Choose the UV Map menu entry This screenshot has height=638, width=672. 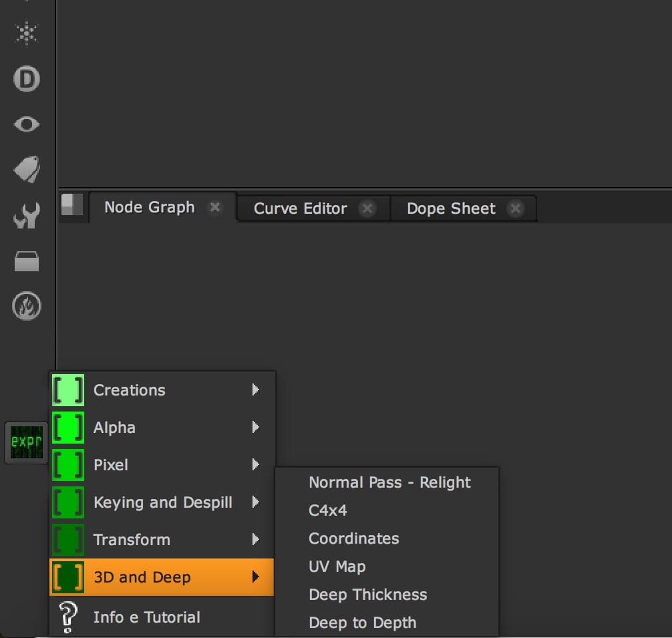(337, 566)
